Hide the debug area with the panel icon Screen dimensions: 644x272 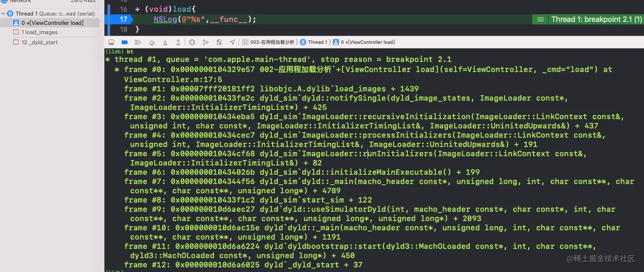tap(111, 42)
